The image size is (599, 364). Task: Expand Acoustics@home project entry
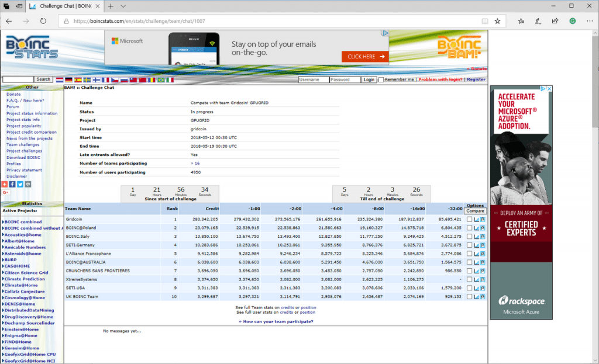coord(22,235)
